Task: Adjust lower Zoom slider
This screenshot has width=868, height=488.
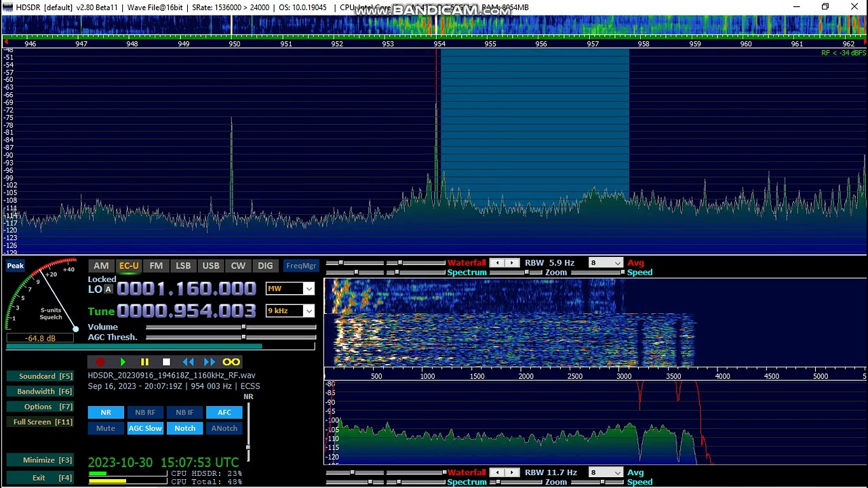Action: [x=515, y=482]
